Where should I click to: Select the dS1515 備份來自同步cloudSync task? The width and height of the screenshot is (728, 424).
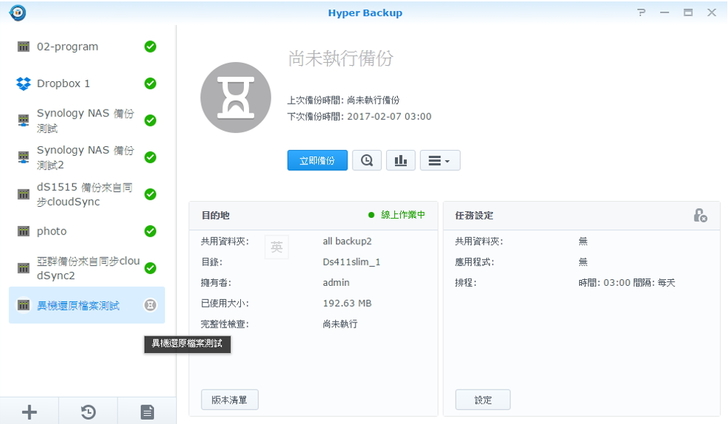(86, 194)
